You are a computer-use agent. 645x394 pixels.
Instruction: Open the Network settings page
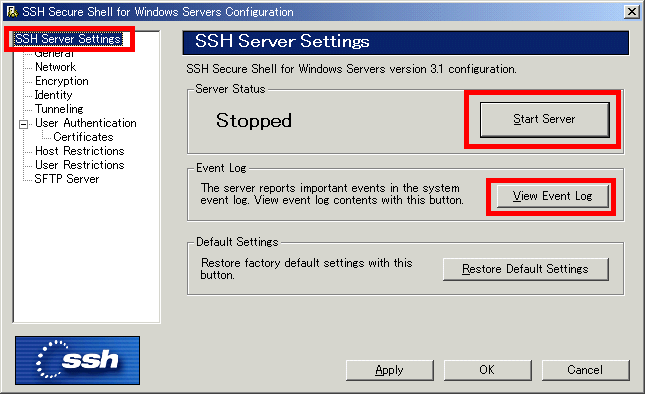pos(56,67)
